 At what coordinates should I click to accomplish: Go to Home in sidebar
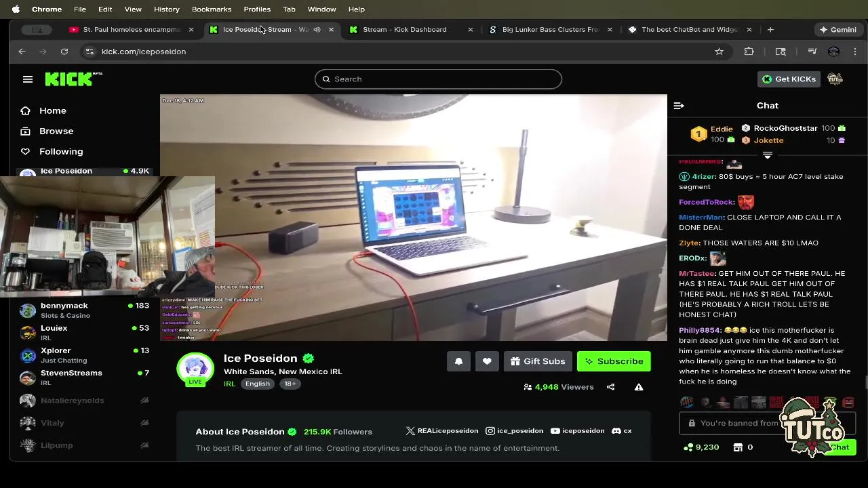click(52, 110)
